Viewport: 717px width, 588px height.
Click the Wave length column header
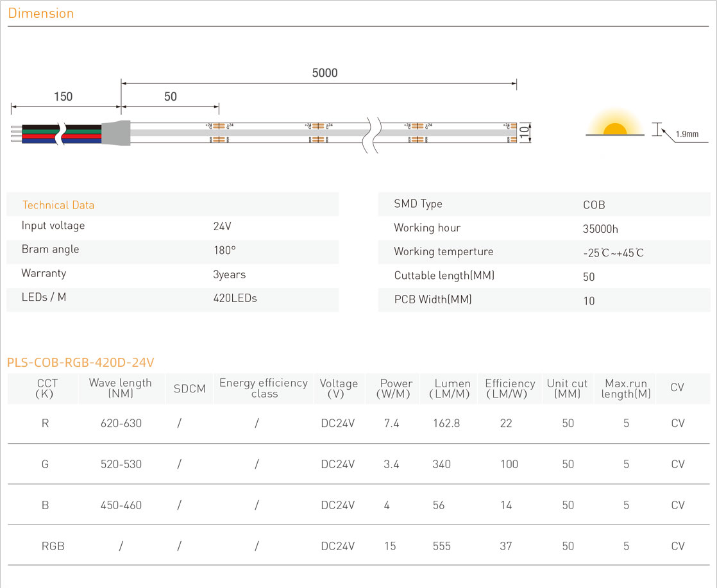pos(121,388)
